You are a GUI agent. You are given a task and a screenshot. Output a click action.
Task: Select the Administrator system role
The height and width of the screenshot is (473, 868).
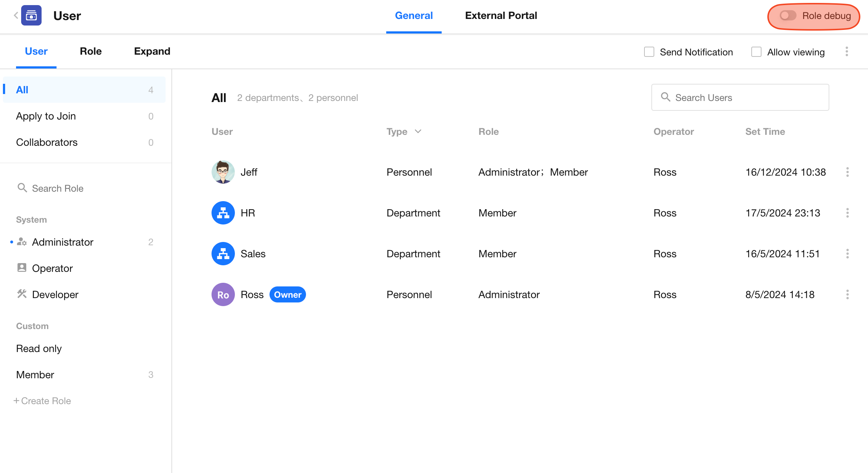tap(63, 242)
